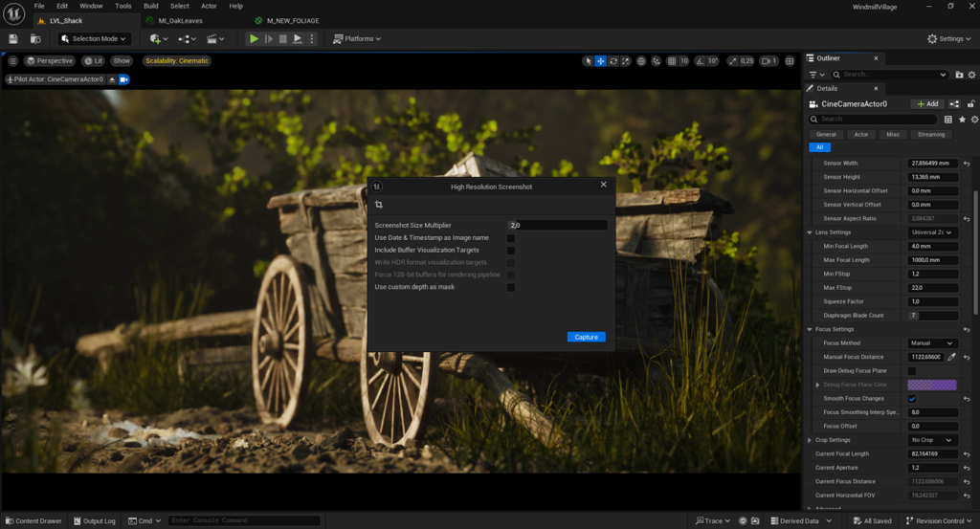Select the viewport Select Objects arrow tool

pyautogui.click(x=588, y=61)
